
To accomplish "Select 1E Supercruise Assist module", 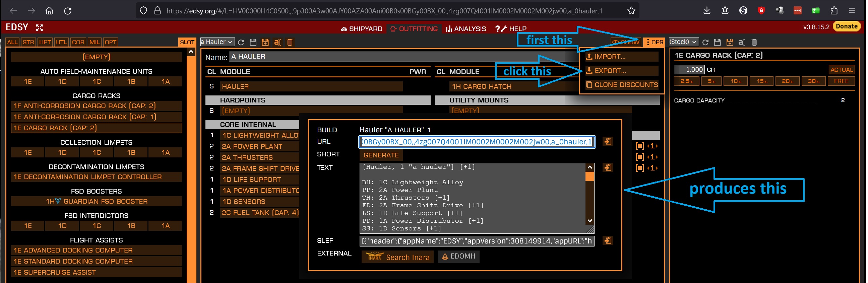I will pos(97,273).
